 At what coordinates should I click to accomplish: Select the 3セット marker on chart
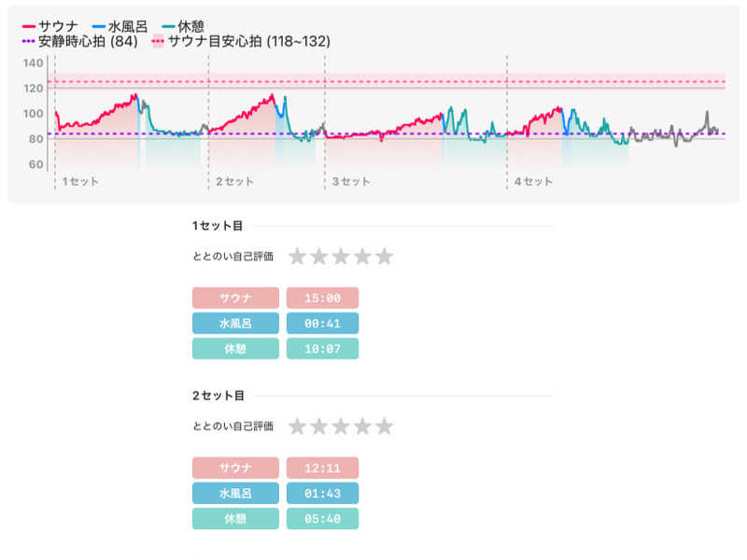[351, 181]
